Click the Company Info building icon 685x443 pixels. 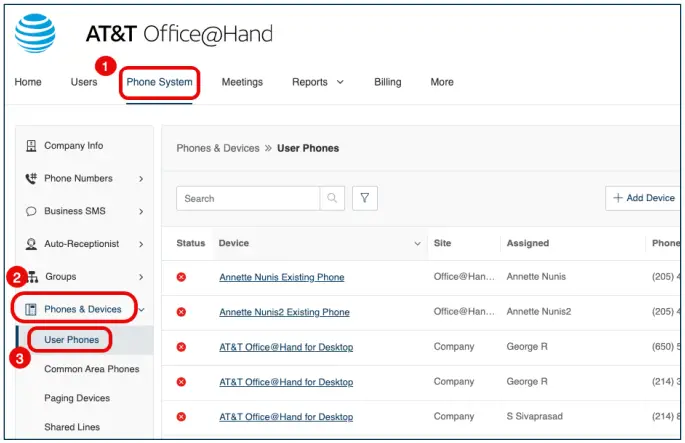coord(31,145)
